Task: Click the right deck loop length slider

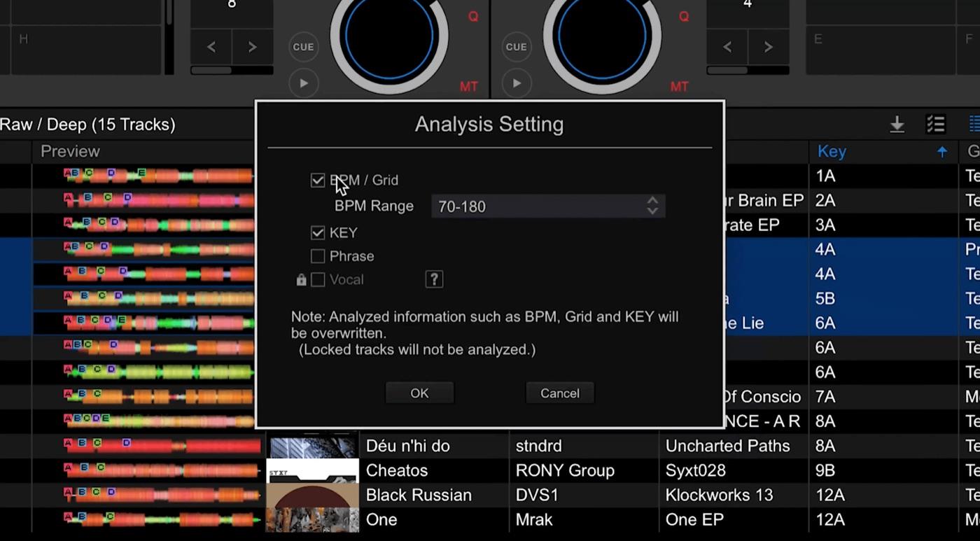Action: (748, 71)
